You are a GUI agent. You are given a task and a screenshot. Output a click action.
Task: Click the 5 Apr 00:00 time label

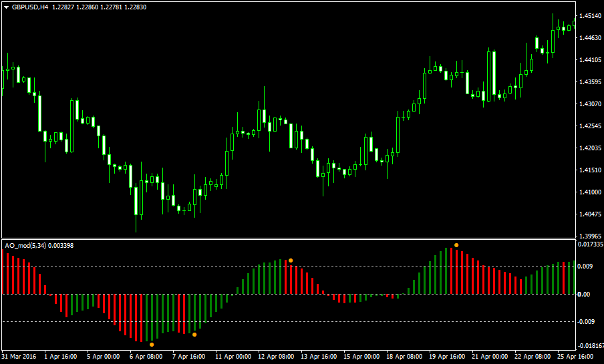(104, 357)
